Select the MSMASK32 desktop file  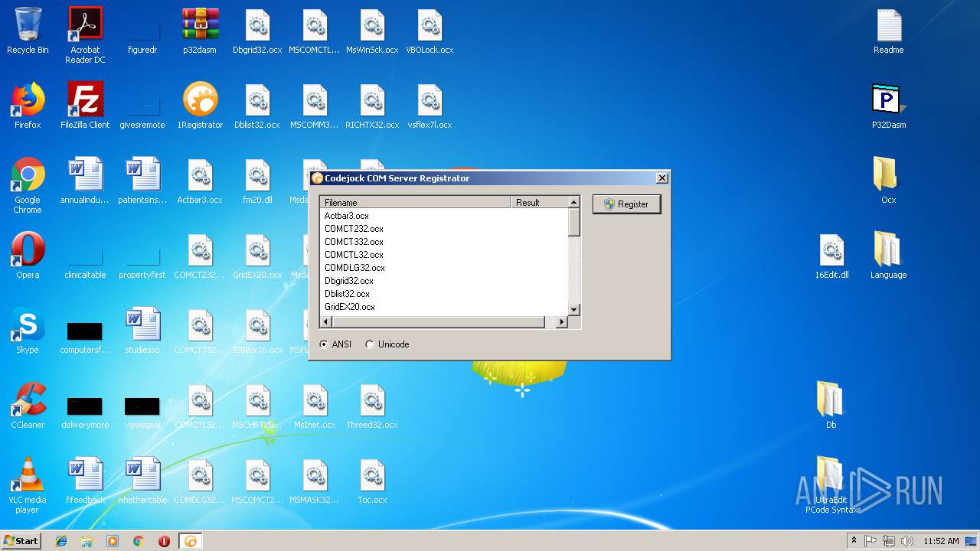(x=315, y=481)
